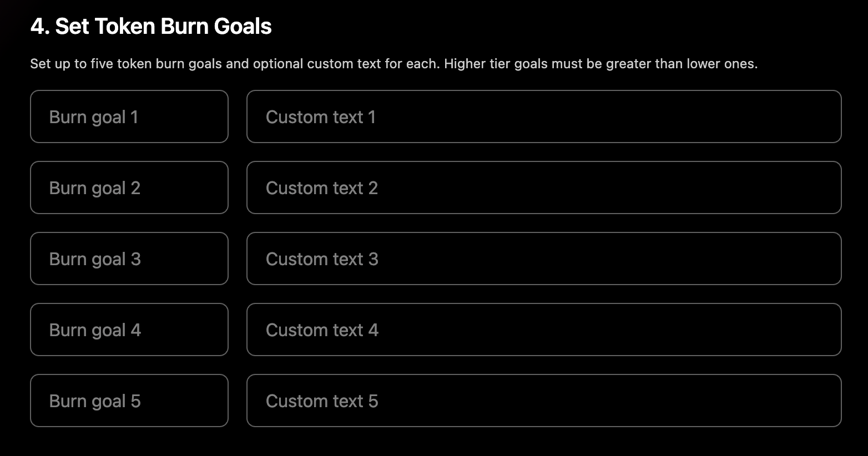Viewport: 868px width, 456px height.
Task: Activate the custom text box for the fifth goal
Action: [x=543, y=401]
